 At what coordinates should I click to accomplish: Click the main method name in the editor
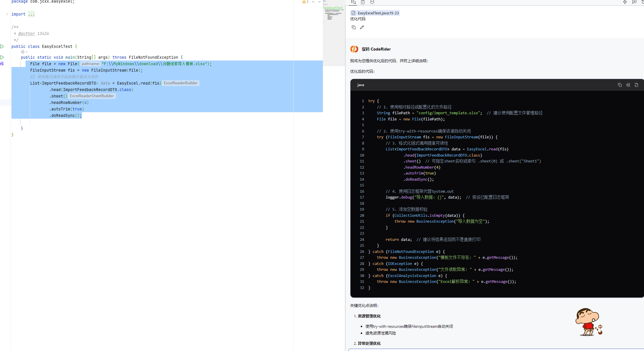(70, 57)
